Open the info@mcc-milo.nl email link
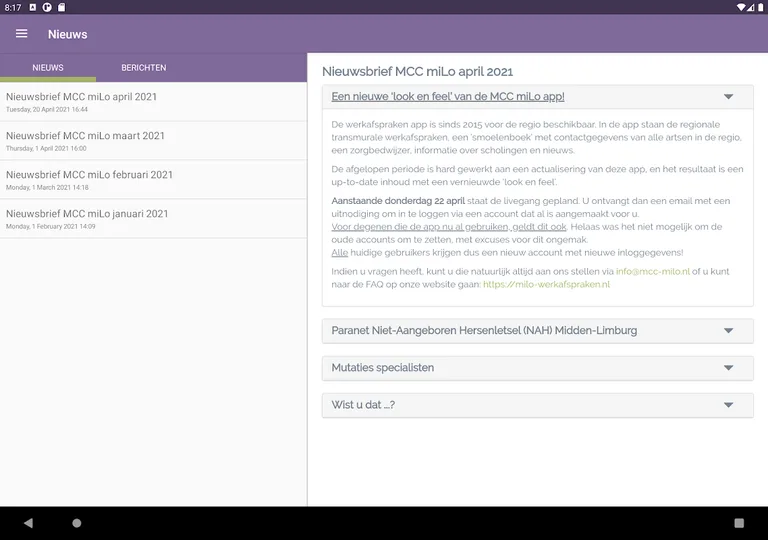 653,271
